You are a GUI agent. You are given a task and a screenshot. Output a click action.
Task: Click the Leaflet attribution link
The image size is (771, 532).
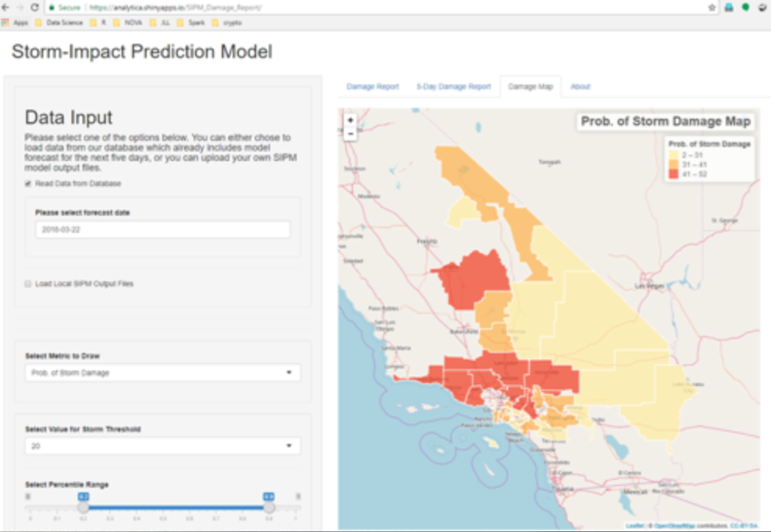click(636, 525)
